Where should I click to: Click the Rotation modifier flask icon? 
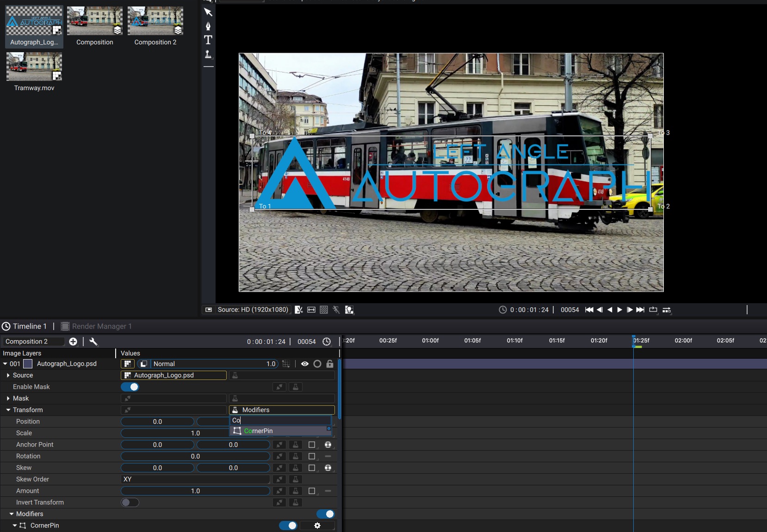click(x=295, y=456)
